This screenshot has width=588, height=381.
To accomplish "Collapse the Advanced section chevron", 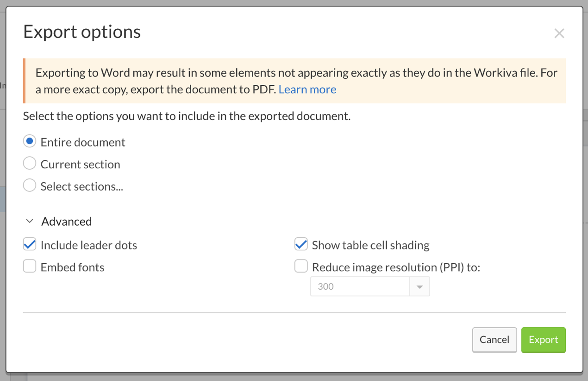I will pos(30,222).
